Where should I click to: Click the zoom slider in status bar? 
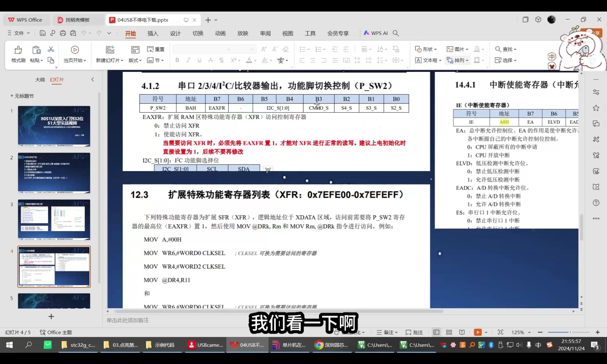click(570, 332)
